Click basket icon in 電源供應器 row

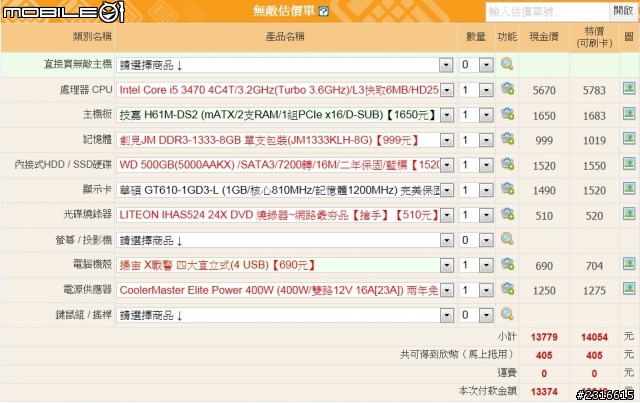coord(507,289)
